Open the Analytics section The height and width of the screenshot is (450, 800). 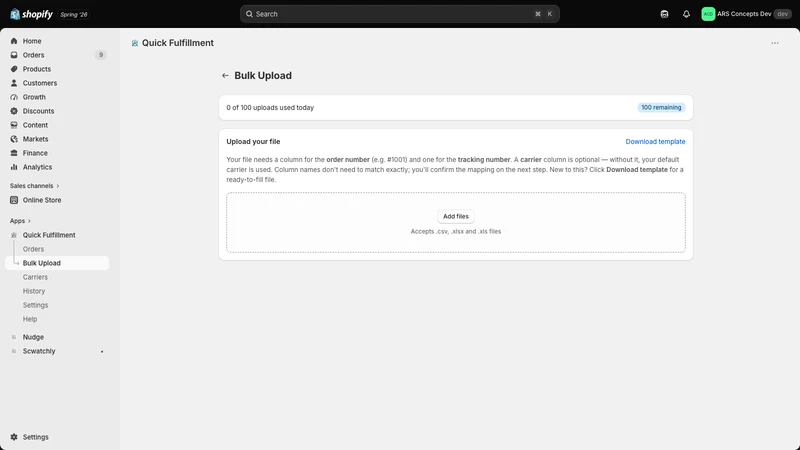(37, 167)
